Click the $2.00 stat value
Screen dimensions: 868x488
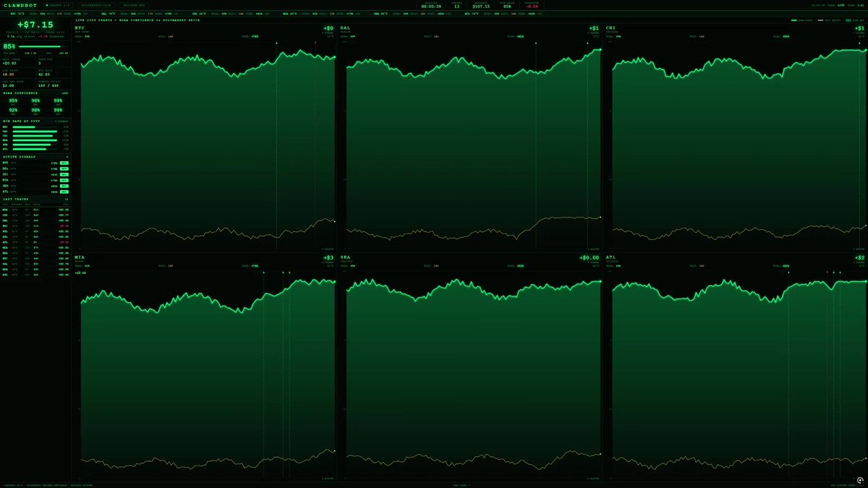8,85
